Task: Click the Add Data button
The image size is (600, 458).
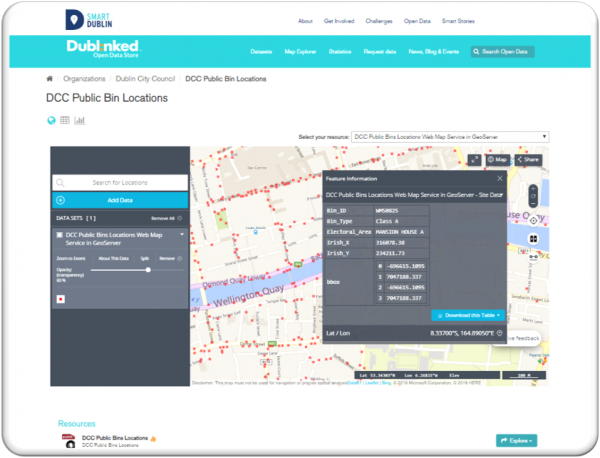Action: [x=120, y=200]
